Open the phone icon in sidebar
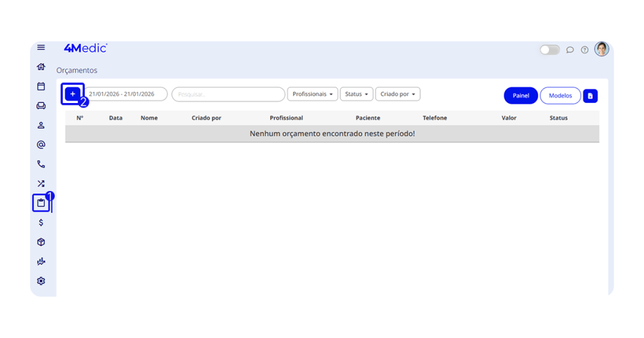This screenshot has width=644, height=338. coord(41,164)
